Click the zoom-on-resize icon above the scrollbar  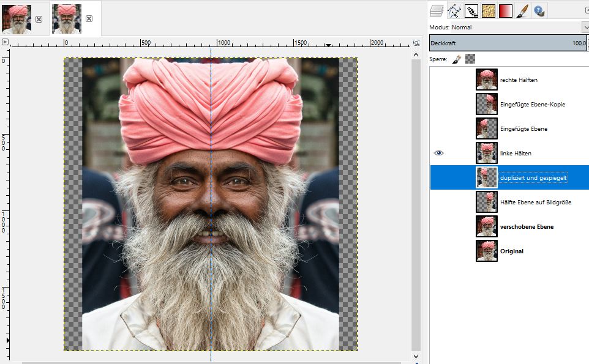point(416,43)
